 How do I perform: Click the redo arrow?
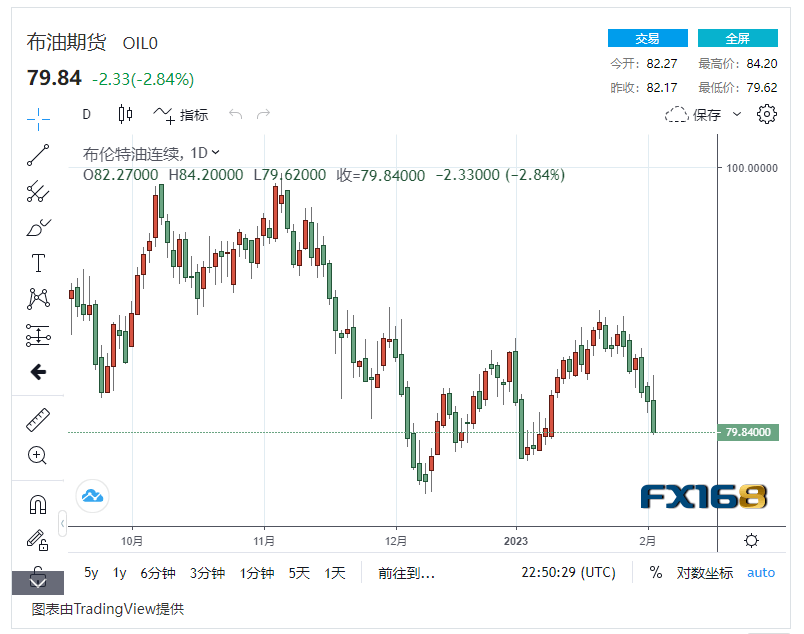[x=263, y=113]
